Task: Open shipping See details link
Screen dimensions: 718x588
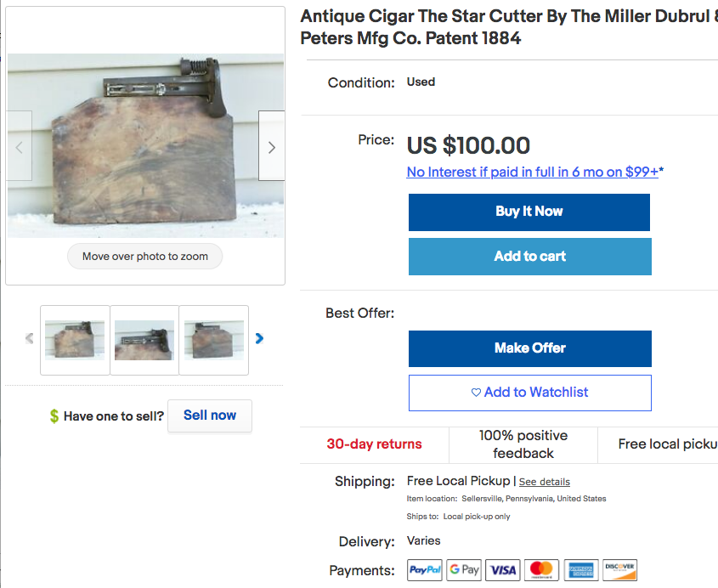Action: pos(545,482)
